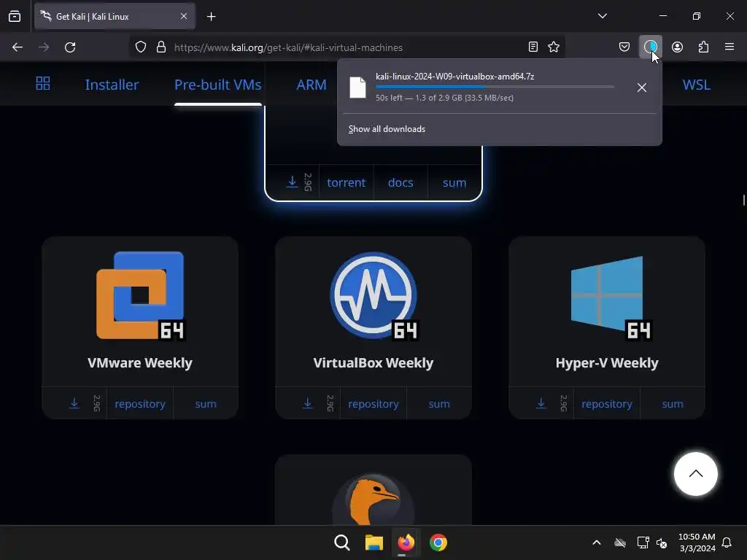Open the VMware Weekly sum link
This screenshot has height=560, width=747.
206,404
